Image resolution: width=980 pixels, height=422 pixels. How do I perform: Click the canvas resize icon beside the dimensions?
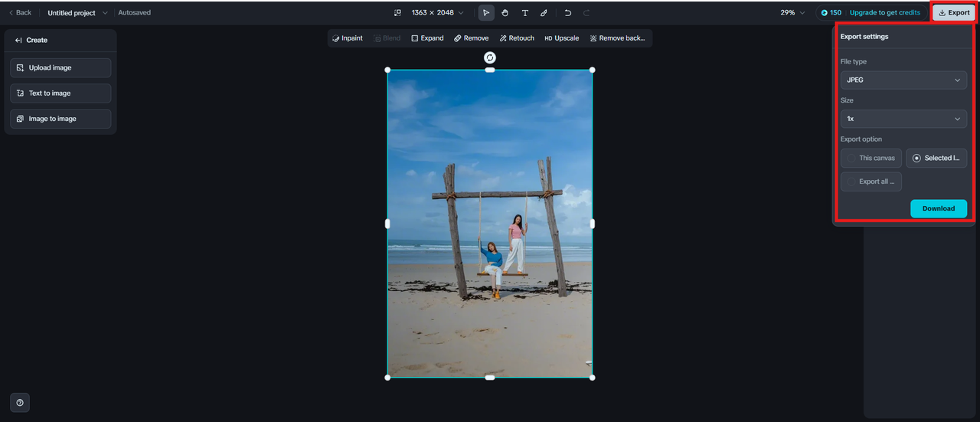(397, 13)
